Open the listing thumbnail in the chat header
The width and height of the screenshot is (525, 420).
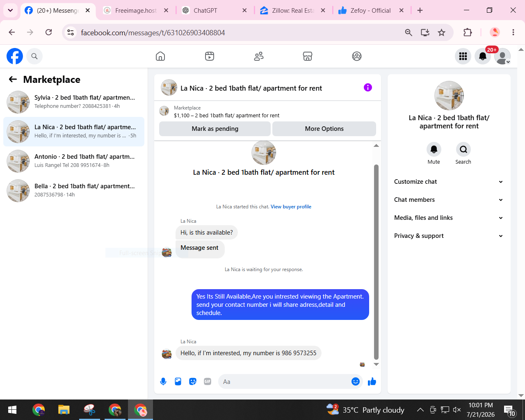point(169,87)
